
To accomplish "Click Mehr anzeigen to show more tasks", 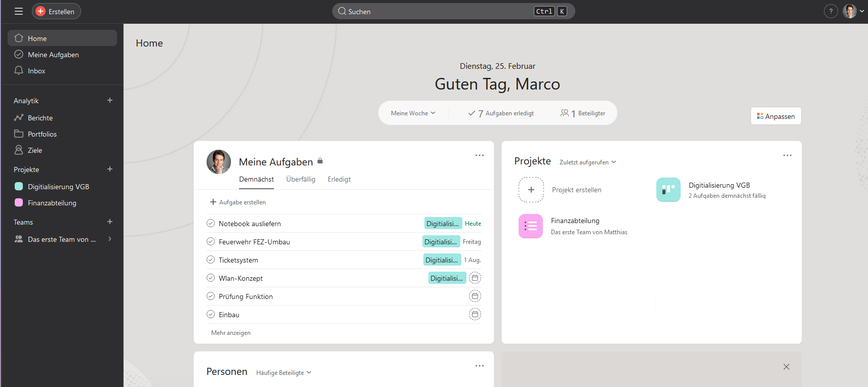I will pyautogui.click(x=231, y=332).
